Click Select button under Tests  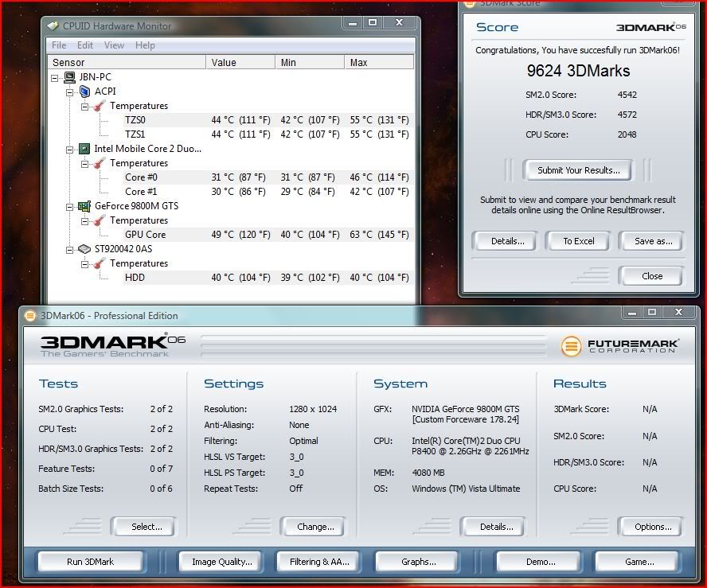tap(146, 527)
